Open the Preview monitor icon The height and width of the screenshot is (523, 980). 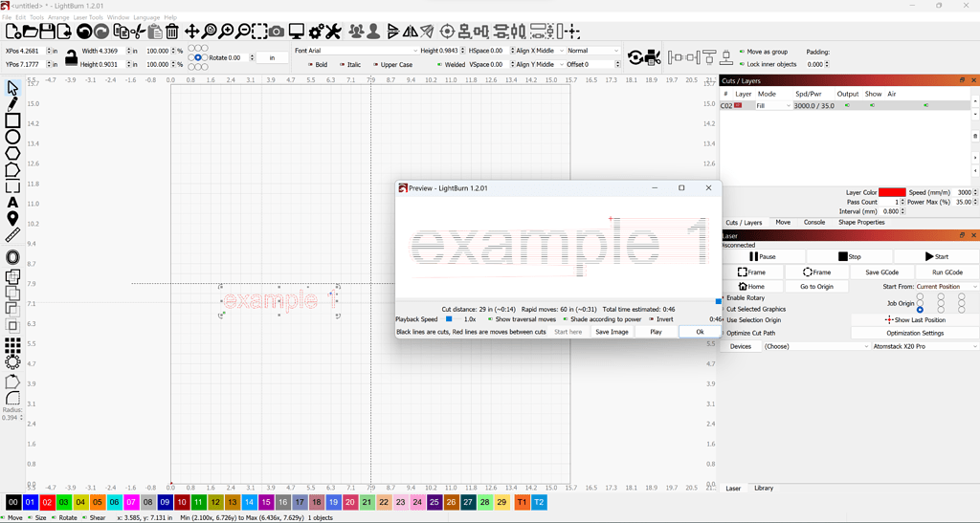point(297,33)
